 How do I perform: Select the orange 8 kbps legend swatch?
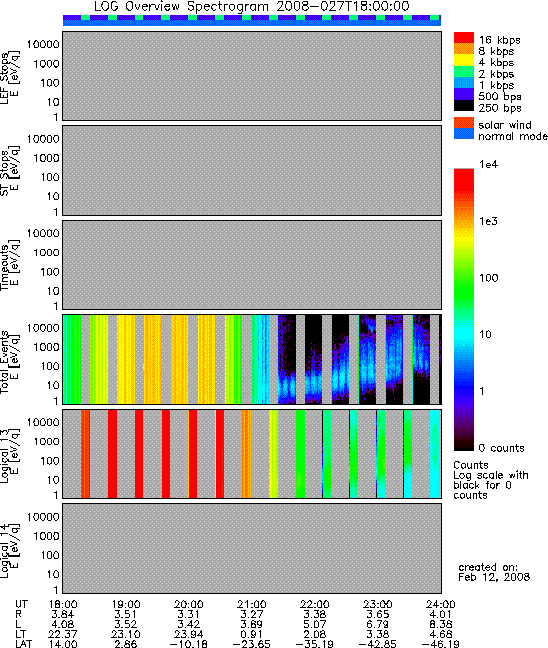point(464,49)
